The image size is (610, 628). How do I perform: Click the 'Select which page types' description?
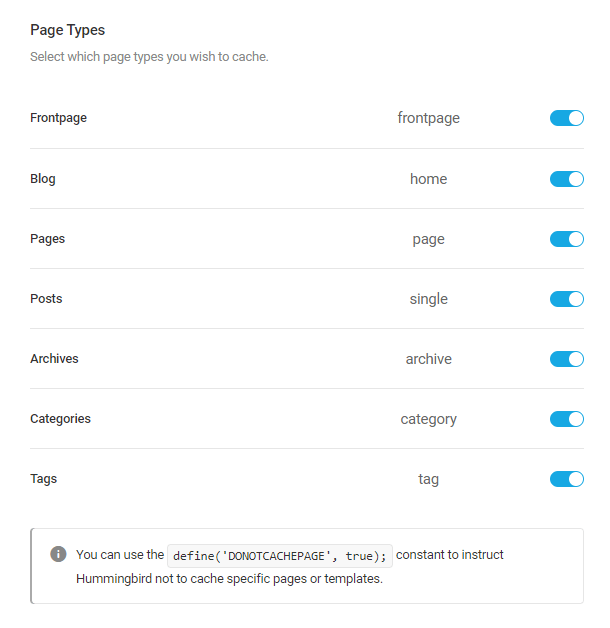pos(149,57)
